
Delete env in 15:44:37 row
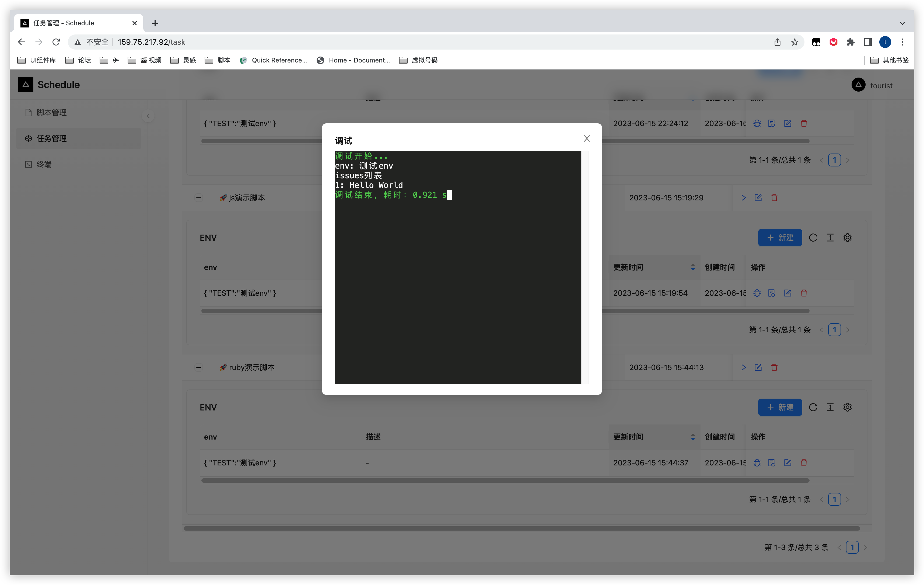click(804, 463)
